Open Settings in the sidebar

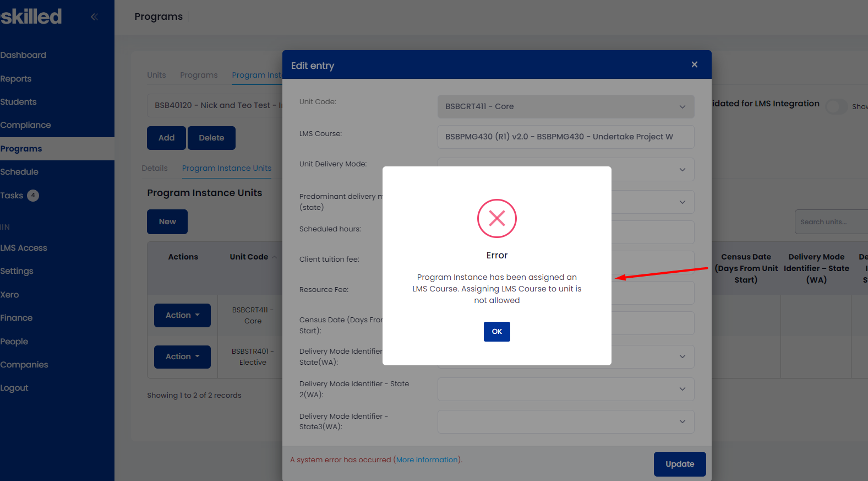[x=17, y=271]
